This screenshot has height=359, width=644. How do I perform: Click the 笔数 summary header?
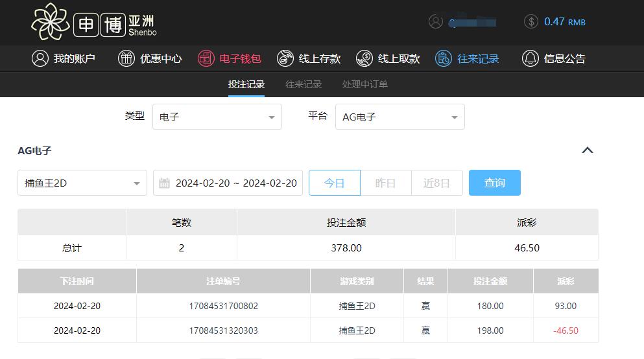click(x=182, y=222)
